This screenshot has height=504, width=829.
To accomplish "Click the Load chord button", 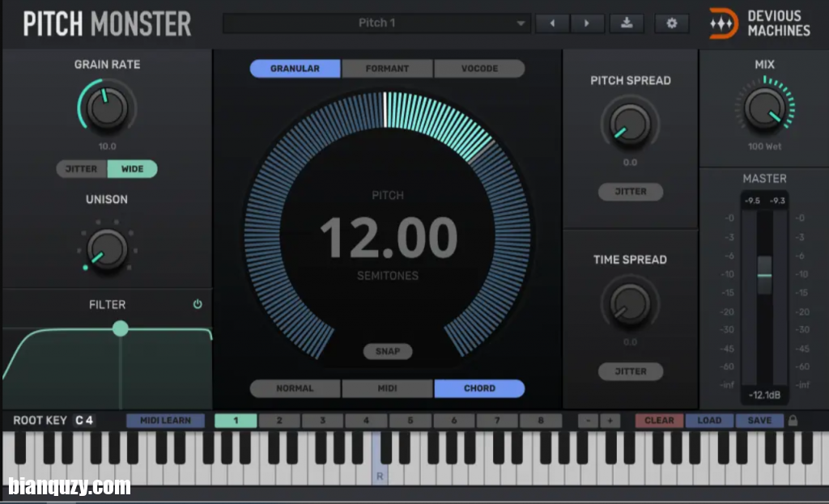I will [709, 421].
